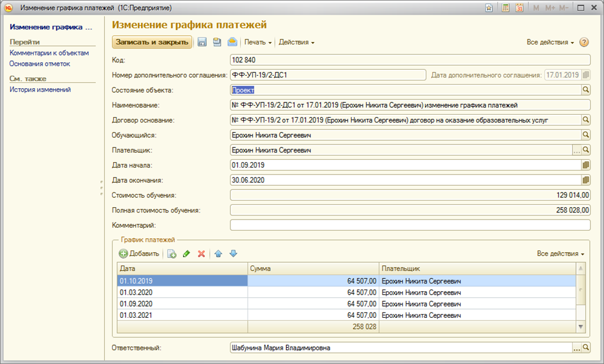The width and height of the screenshot is (604, 364).
Task: Expand the Действия dropdown menu
Action: point(296,43)
